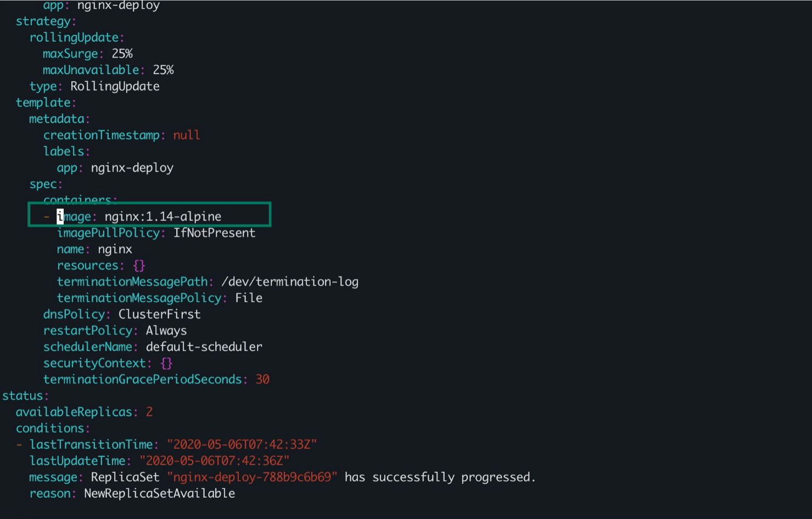Click the 'image' key with cursor

pos(74,217)
